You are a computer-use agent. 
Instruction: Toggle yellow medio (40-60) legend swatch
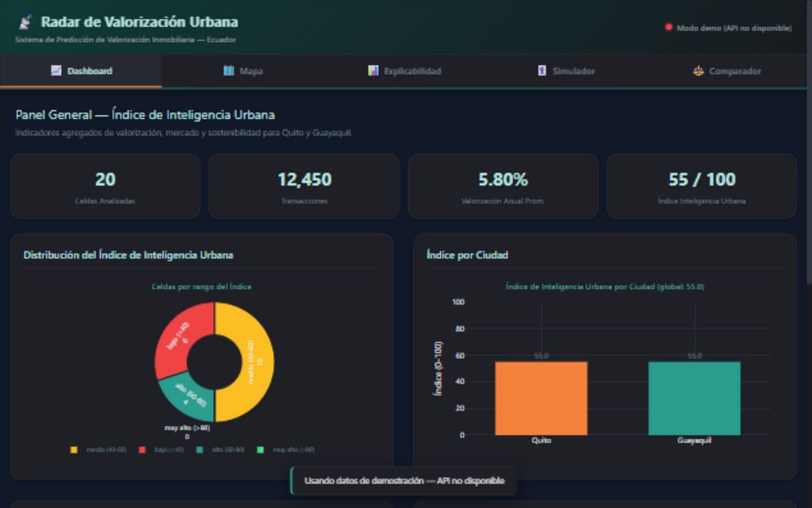[74, 449]
